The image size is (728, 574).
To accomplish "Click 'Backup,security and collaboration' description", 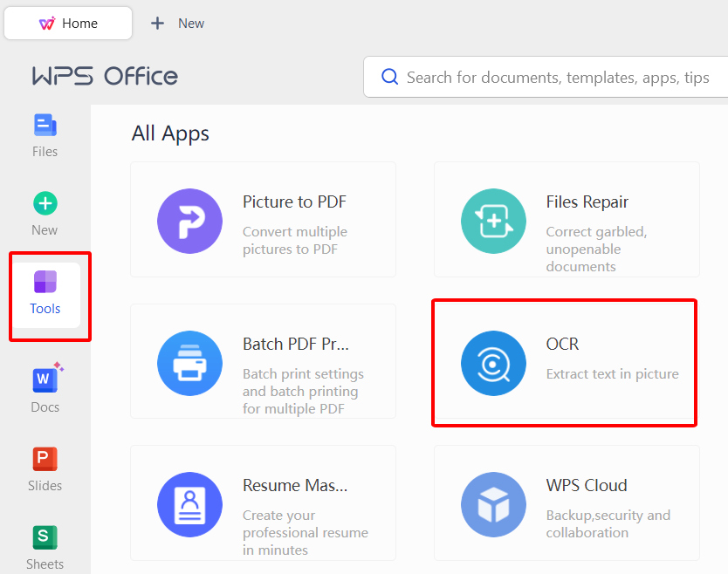I will click(x=608, y=524).
